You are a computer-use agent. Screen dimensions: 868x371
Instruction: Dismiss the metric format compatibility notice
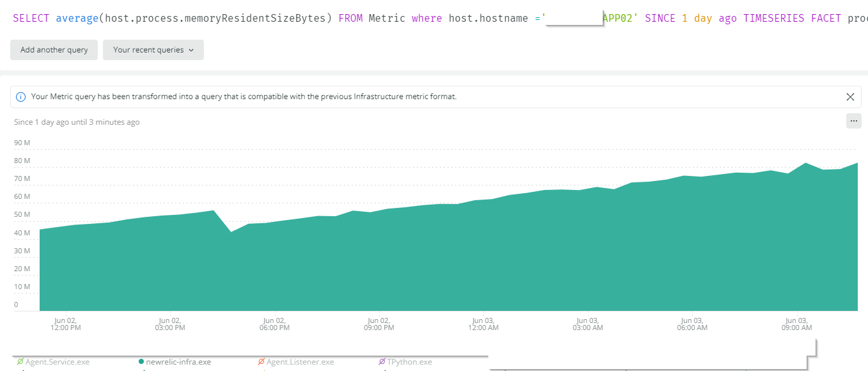point(850,97)
